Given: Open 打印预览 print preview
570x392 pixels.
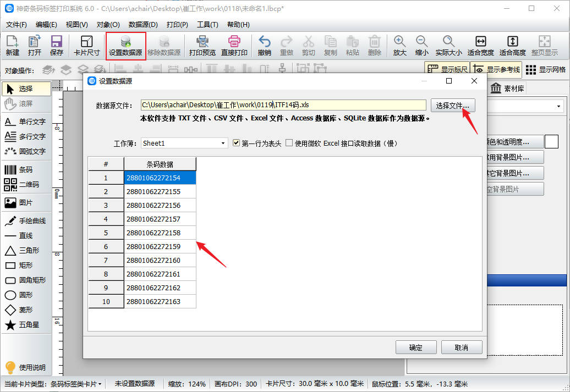Looking at the screenshot, I should point(202,46).
